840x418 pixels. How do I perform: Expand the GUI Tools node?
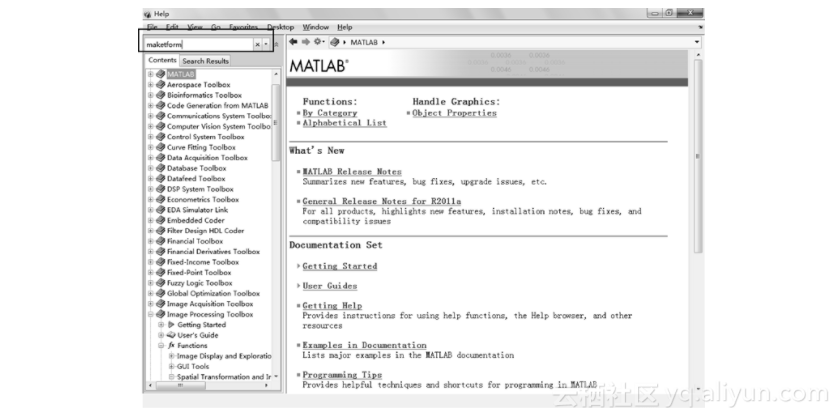pyautogui.click(x=172, y=367)
